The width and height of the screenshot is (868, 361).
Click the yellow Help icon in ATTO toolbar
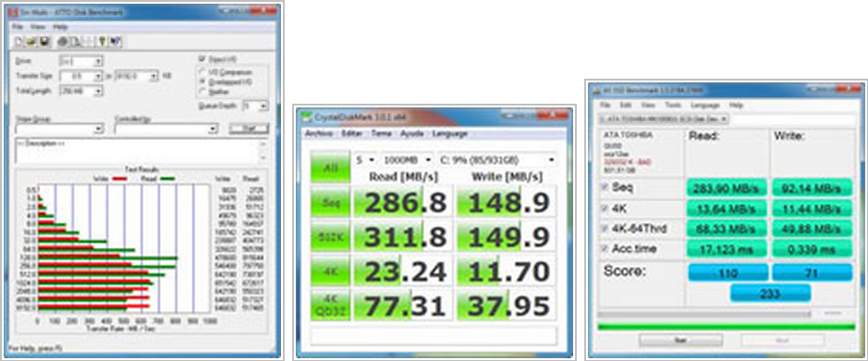[x=102, y=41]
